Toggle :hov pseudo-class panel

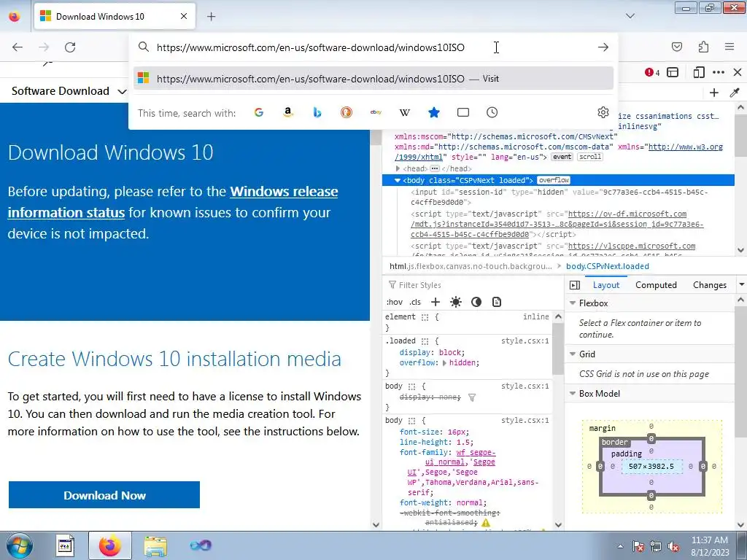click(395, 302)
